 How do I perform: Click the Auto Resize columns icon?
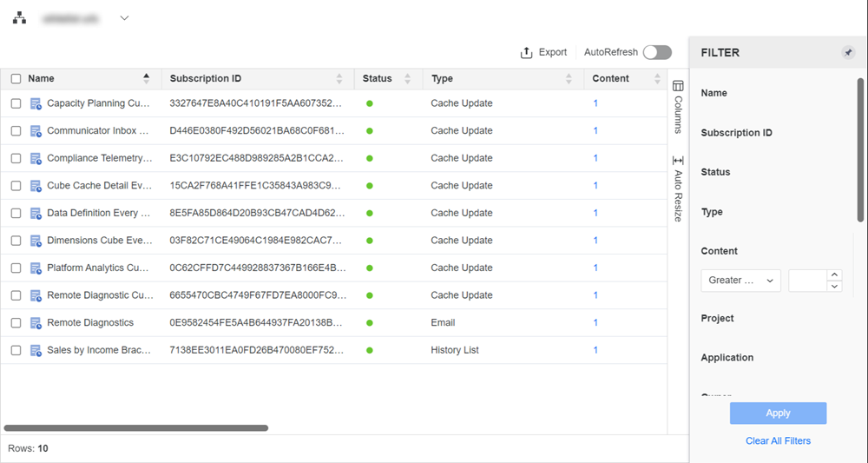click(678, 161)
